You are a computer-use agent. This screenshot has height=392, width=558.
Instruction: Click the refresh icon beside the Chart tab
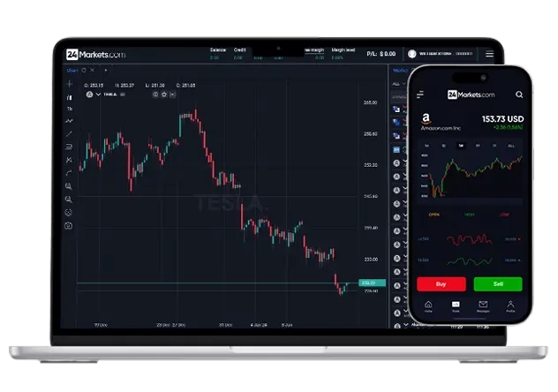tap(84, 71)
